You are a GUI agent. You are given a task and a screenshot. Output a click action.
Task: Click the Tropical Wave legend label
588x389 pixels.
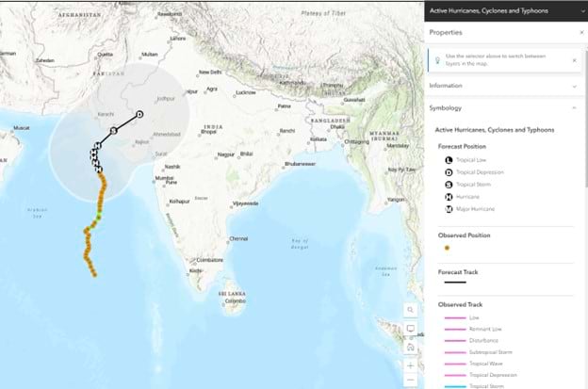[485, 364]
